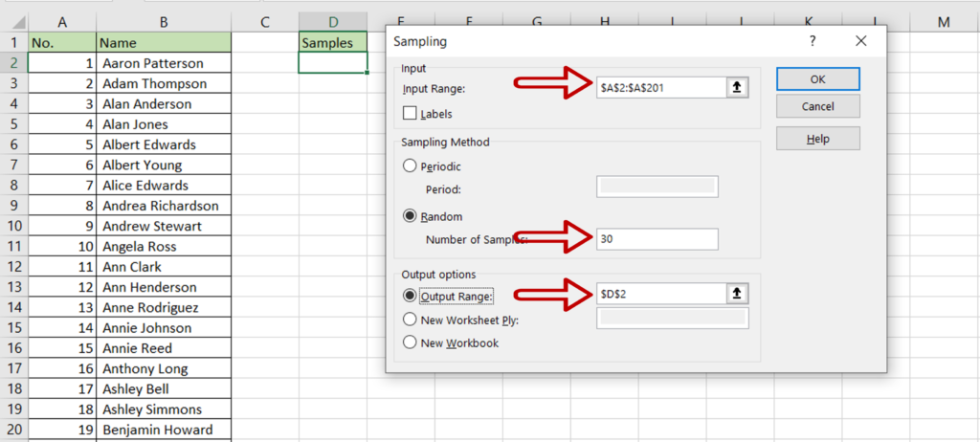
Task: Select New Worksheet Ply option
Action: point(410,320)
